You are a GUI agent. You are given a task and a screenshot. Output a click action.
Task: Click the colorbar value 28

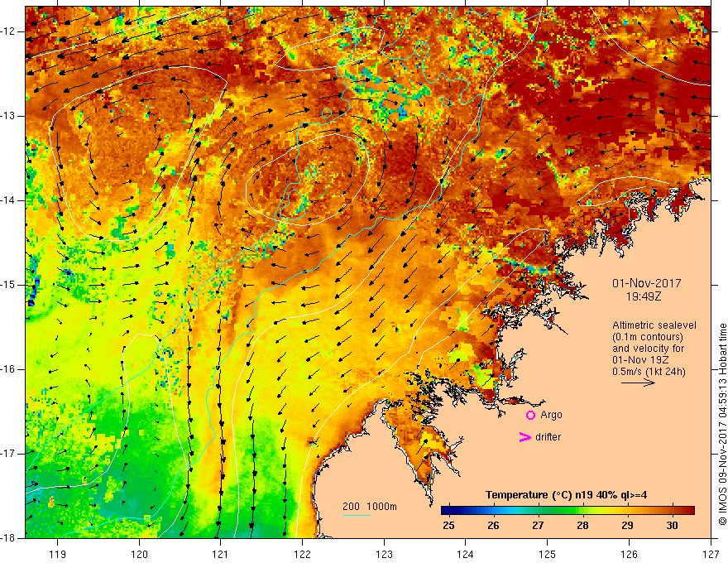pos(582,526)
